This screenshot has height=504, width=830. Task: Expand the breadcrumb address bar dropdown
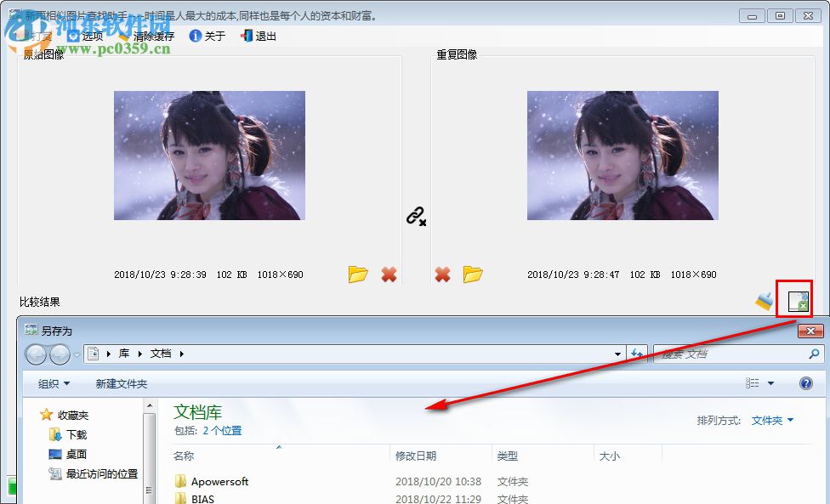[x=618, y=354]
